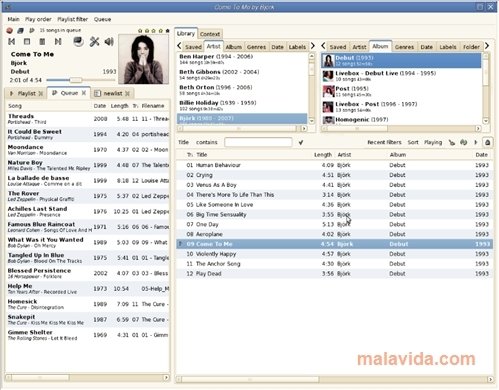Close the Playlist tab
499x390 pixels.
(x=41, y=94)
